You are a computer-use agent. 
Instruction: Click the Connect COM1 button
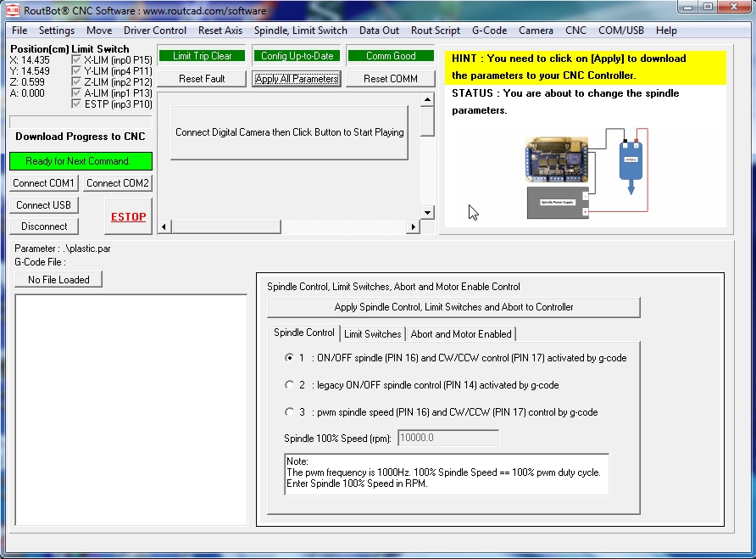coord(43,183)
